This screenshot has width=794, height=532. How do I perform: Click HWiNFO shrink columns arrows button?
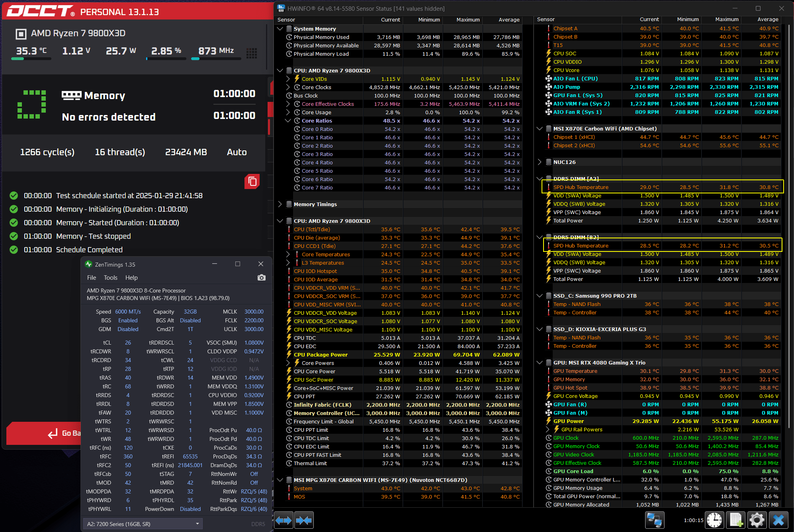click(304, 520)
